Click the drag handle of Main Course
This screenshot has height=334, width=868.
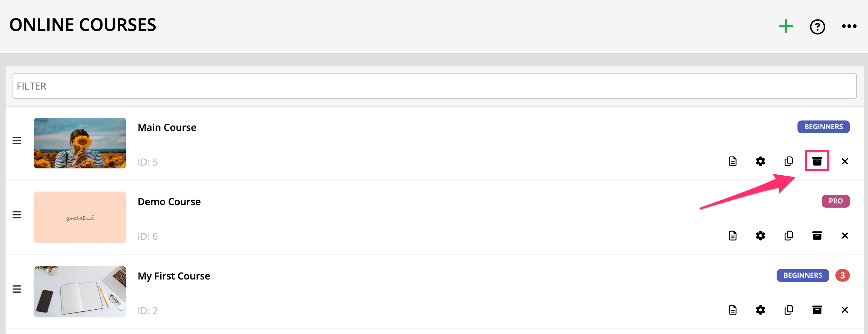click(x=17, y=141)
